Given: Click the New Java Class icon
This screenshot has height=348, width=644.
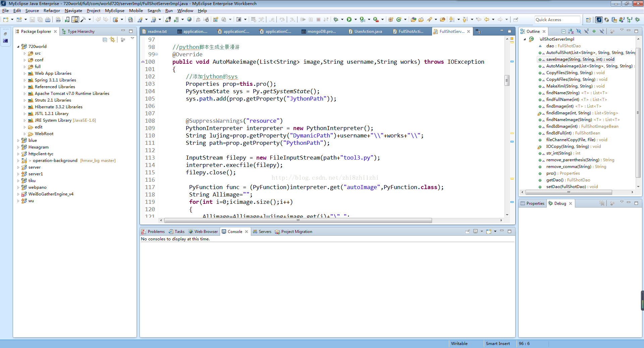Looking at the screenshot, I should tap(399, 19).
